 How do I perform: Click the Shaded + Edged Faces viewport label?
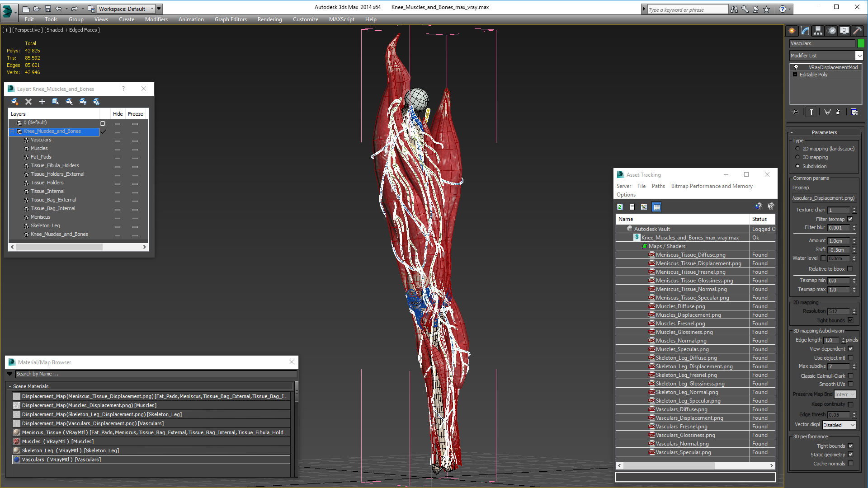pos(72,30)
